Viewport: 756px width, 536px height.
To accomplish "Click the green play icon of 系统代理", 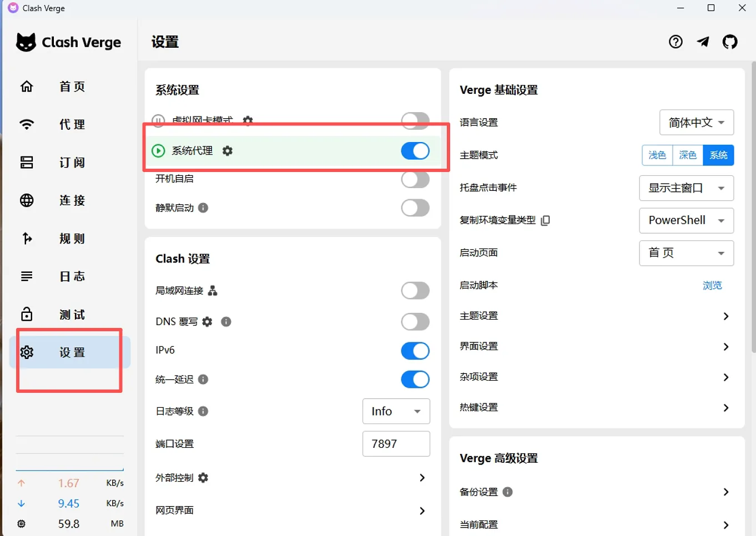I will 159,151.
